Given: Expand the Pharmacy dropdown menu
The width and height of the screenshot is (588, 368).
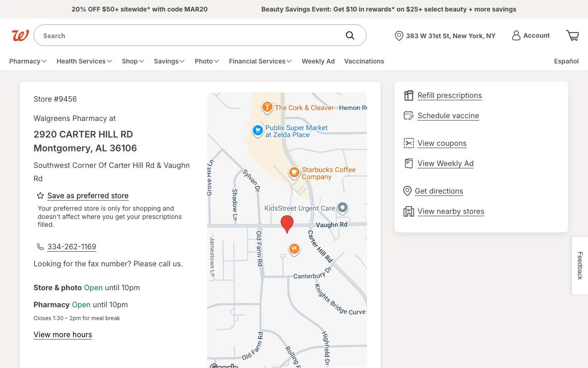Looking at the screenshot, I should 28,61.
